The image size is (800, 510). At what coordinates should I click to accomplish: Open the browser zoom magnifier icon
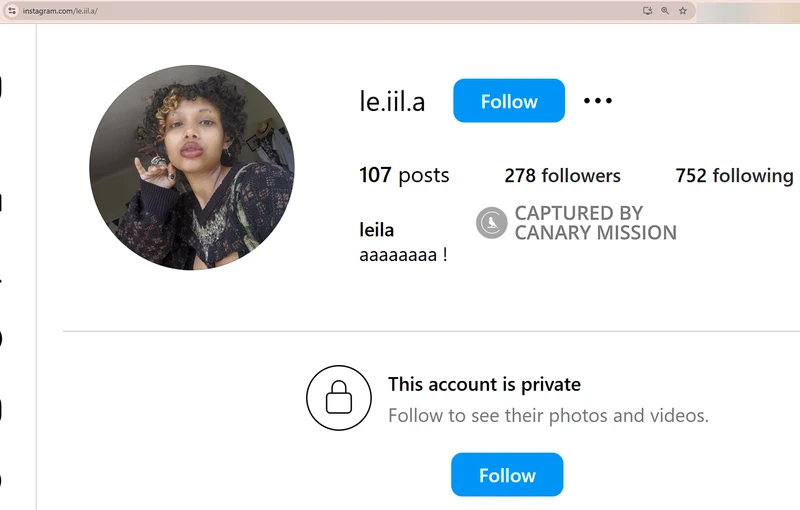(665, 11)
